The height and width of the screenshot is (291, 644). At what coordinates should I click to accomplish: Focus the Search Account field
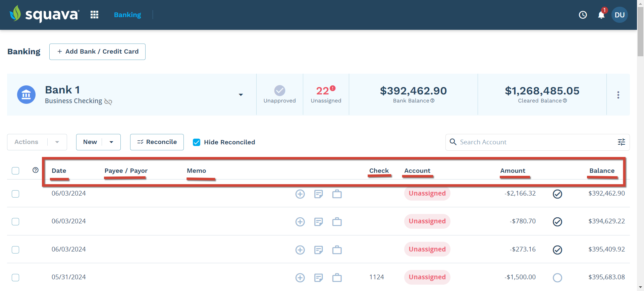pyautogui.click(x=537, y=142)
